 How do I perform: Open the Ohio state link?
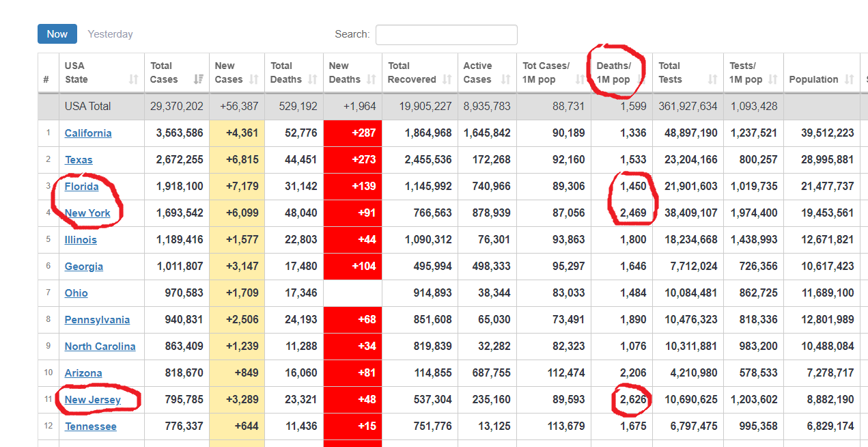(76, 293)
